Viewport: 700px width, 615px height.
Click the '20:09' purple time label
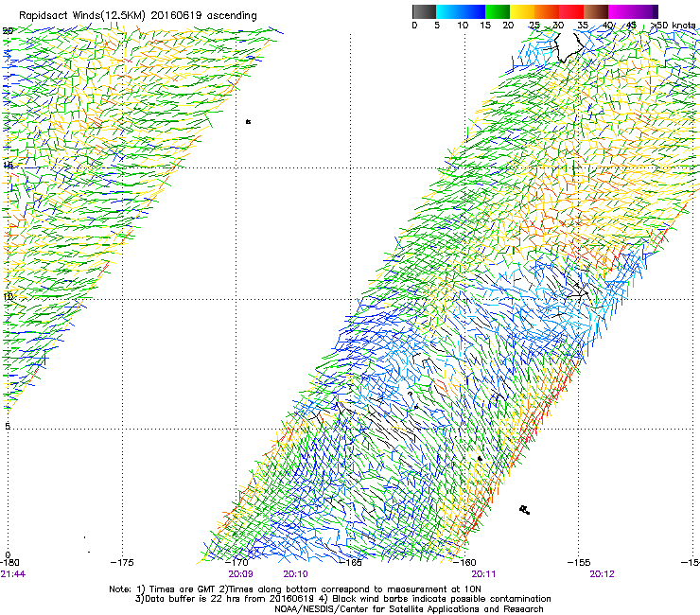(240, 574)
